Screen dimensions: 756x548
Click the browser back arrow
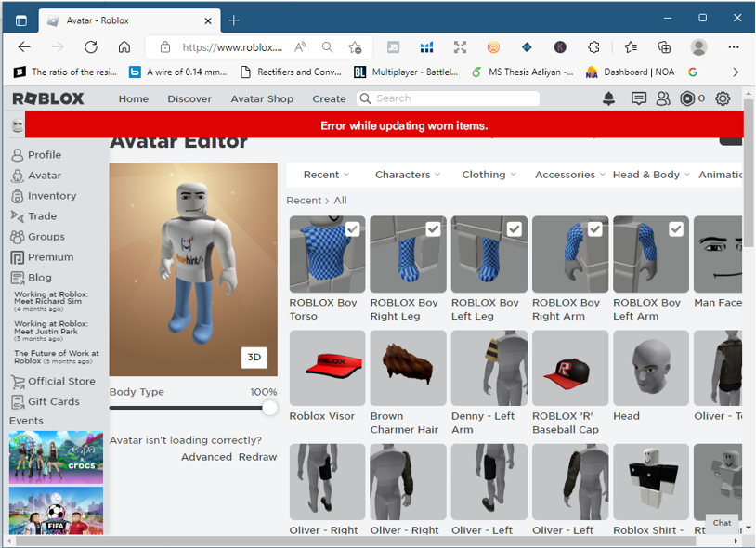[x=24, y=47]
